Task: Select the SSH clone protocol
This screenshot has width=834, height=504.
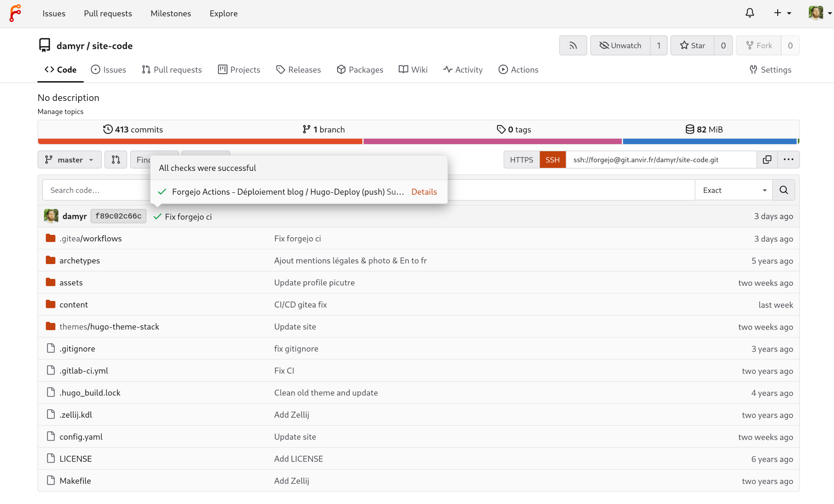Action: (x=552, y=160)
